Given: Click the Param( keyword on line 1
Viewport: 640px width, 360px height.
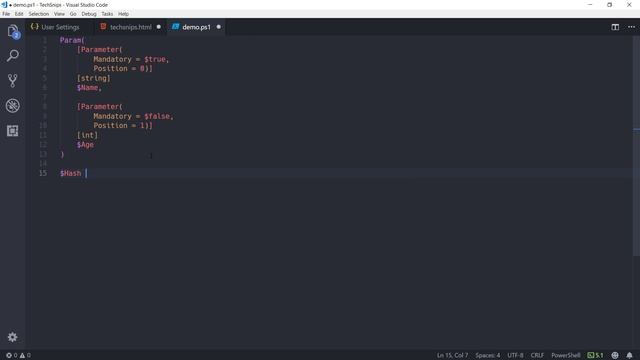Looking at the screenshot, I should pyautogui.click(x=72, y=40).
